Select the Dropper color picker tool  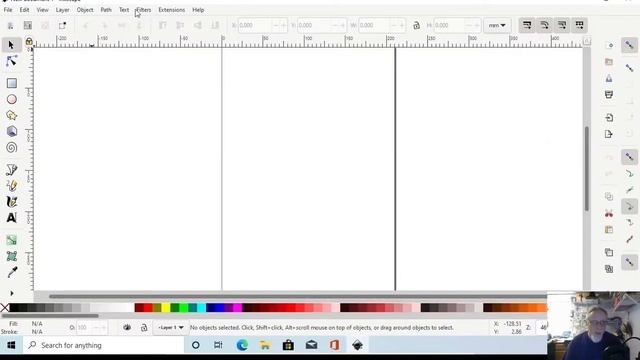coord(11,272)
